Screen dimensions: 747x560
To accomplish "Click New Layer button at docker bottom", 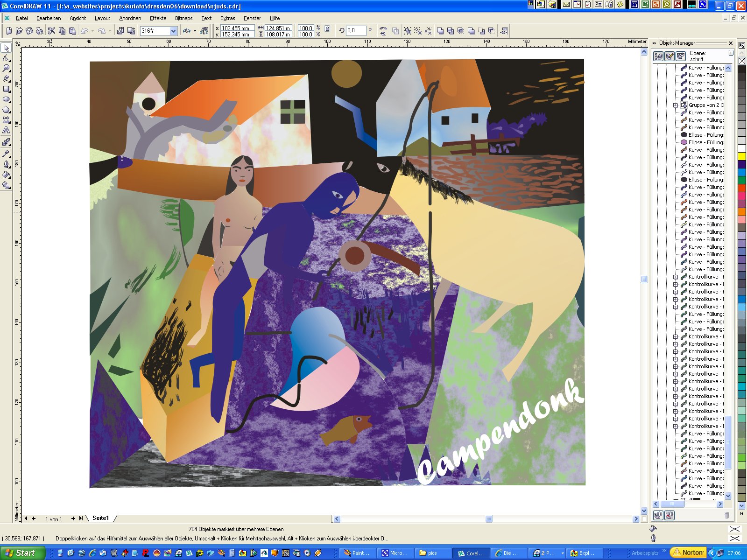I will pos(658,515).
